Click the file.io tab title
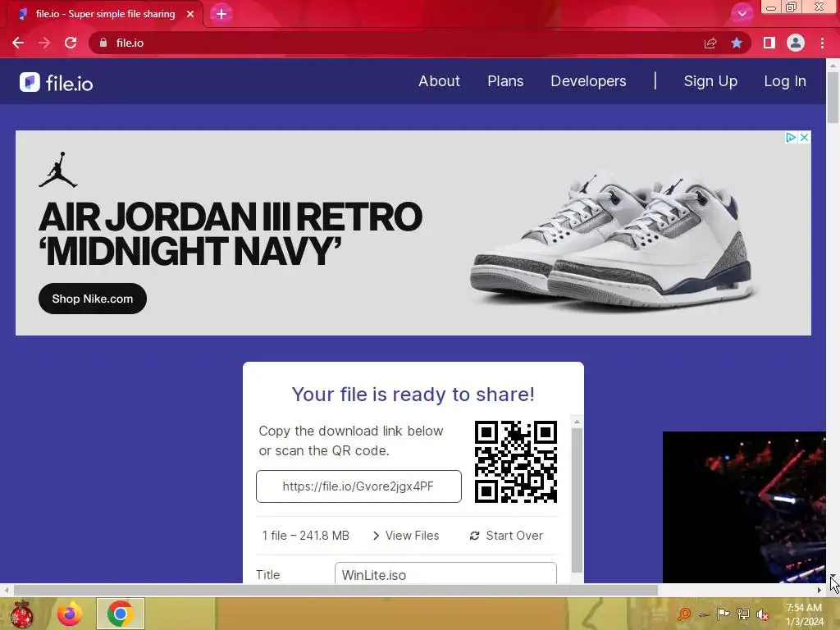840x630 pixels. pyautogui.click(x=106, y=14)
